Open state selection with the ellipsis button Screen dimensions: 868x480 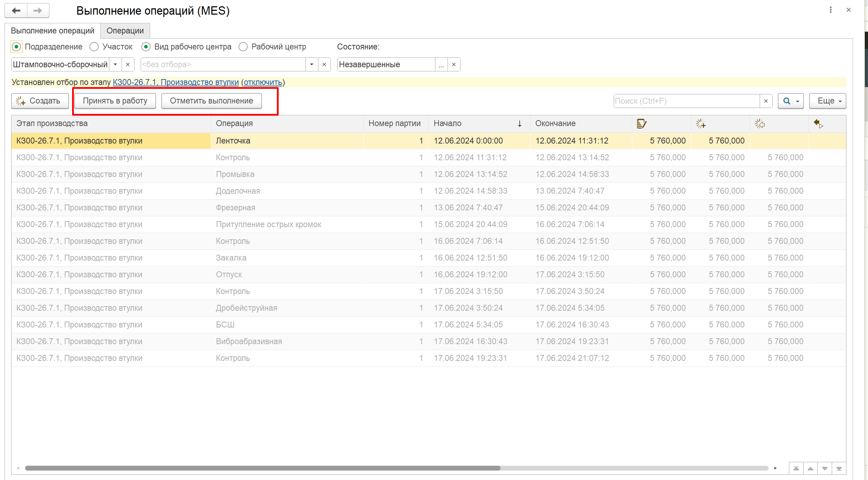click(441, 64)
